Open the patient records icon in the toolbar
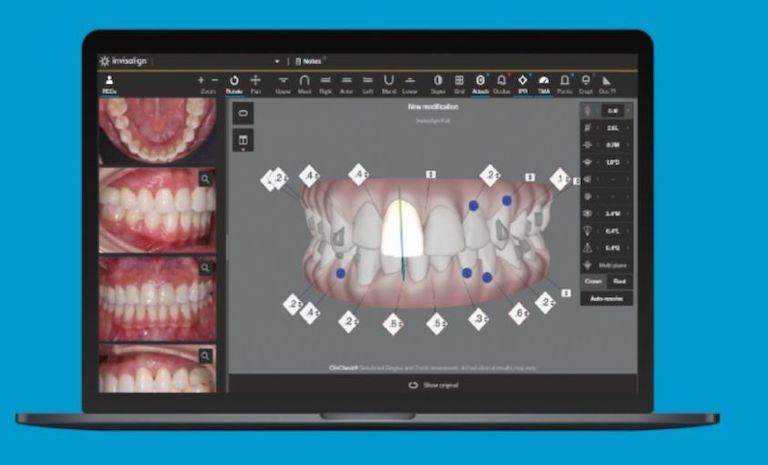 tap(109, 83)
